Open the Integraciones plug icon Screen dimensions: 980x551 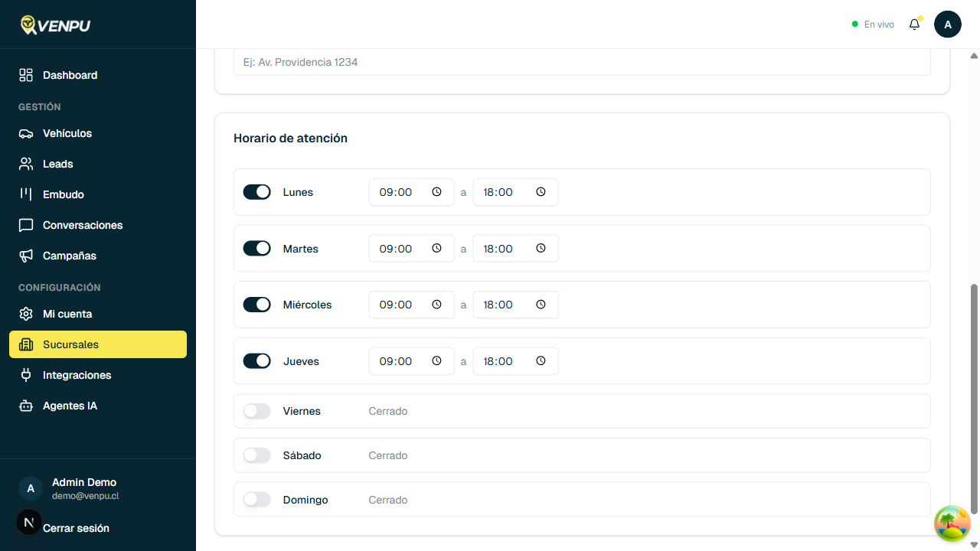(26, 375)
